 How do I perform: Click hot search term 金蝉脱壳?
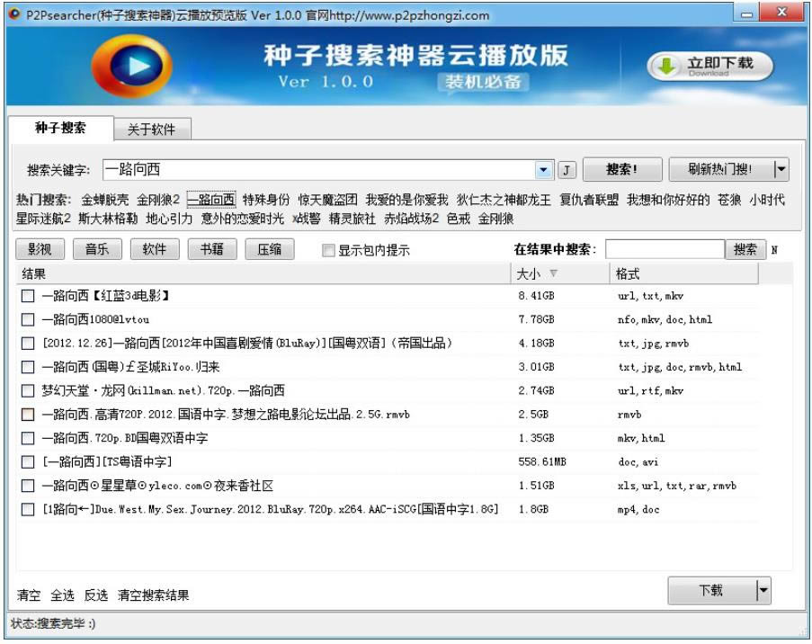click(x=105, y=200)
